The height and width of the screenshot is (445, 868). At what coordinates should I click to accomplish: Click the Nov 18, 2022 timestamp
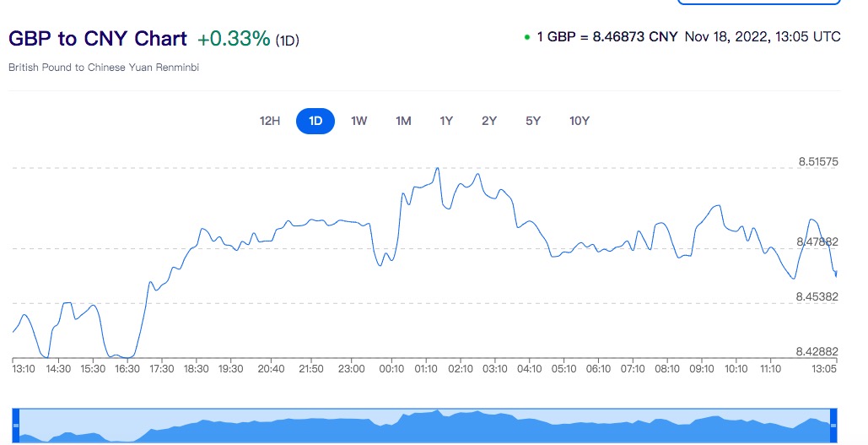click(x=763, y=37)
